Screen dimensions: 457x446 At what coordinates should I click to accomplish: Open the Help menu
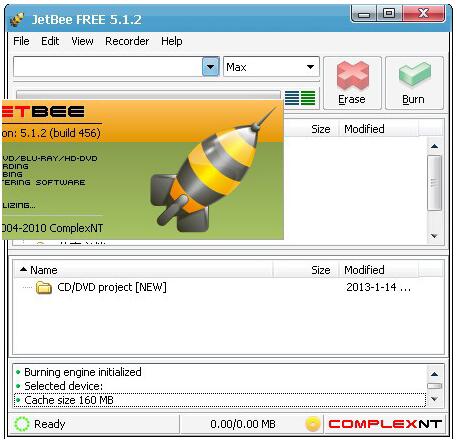coord(172,41)
